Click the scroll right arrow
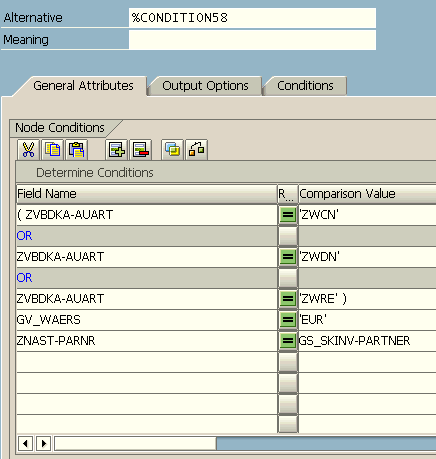This screenshot has height=459, width=436. 44,443
